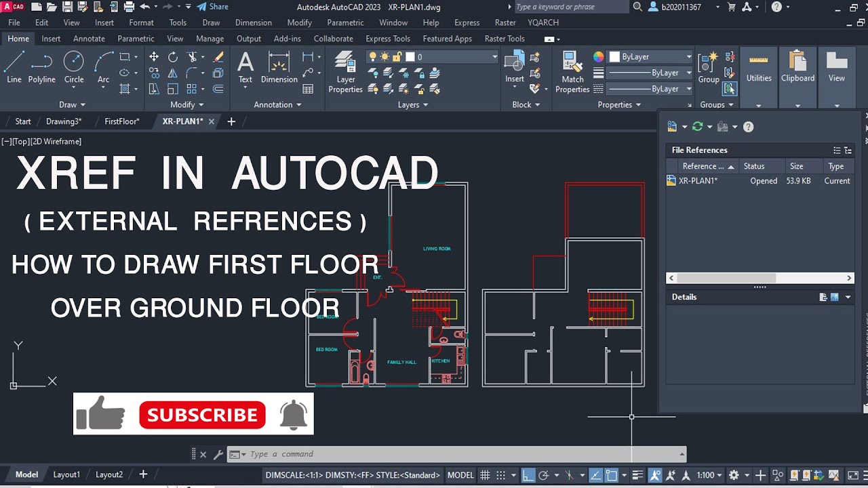Open help in External References palette

point(749,127)
